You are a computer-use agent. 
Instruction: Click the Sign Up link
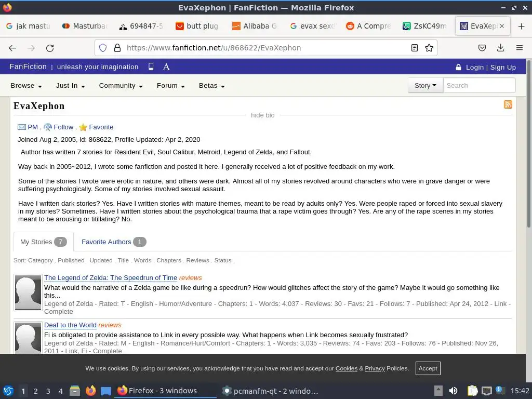[x=503, y=67]
